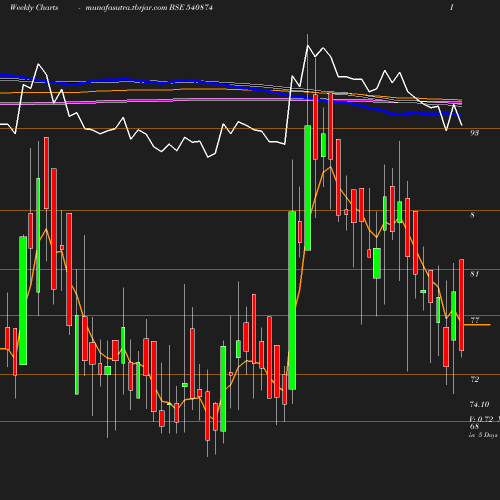Click the "in 5 Days" text
Viewport: 500px width, 500px height.
(x=483, y=435)
